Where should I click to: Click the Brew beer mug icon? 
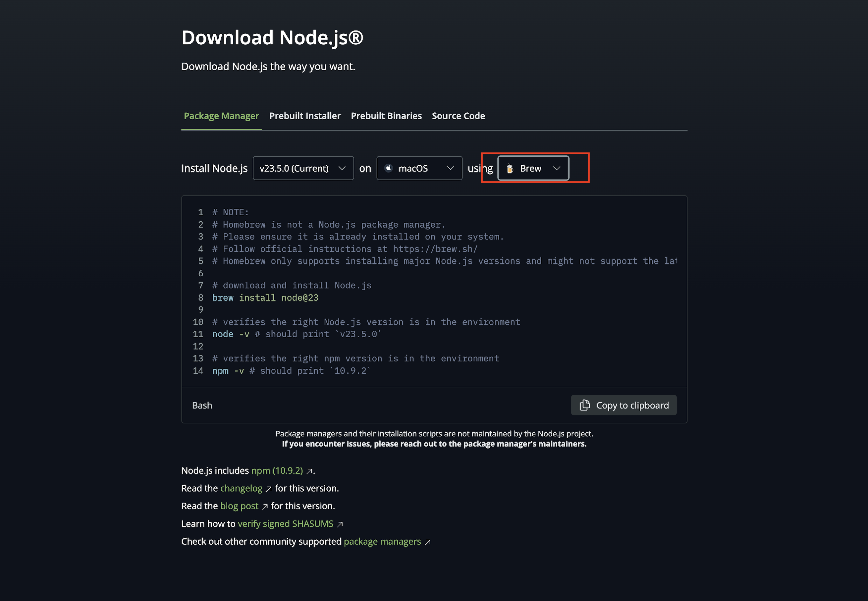510,168
